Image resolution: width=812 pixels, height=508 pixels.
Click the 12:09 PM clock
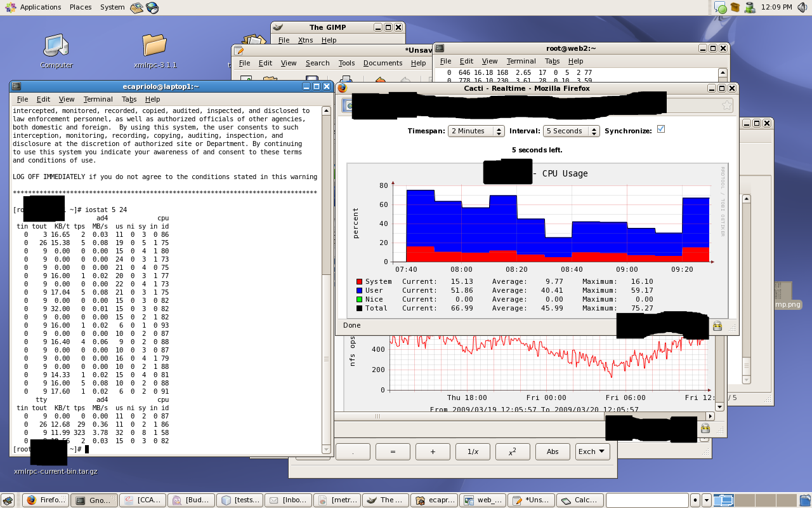click(x=776, y=7)
